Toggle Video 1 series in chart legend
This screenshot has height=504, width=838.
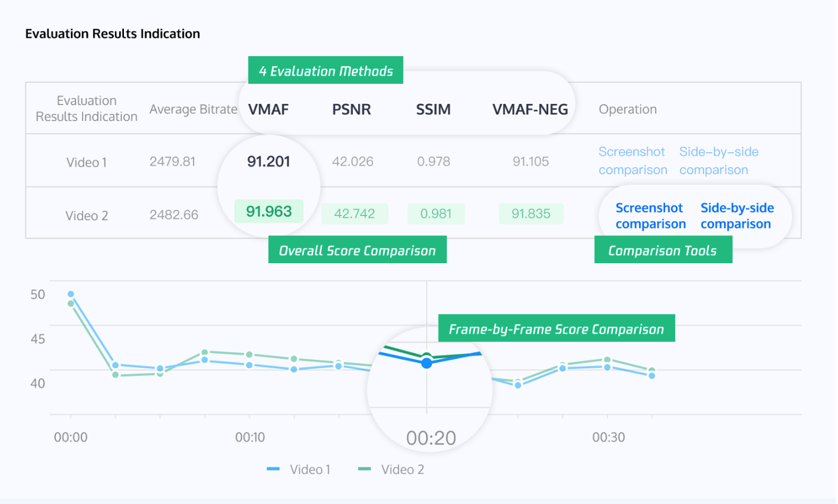[x=299, y=470]
